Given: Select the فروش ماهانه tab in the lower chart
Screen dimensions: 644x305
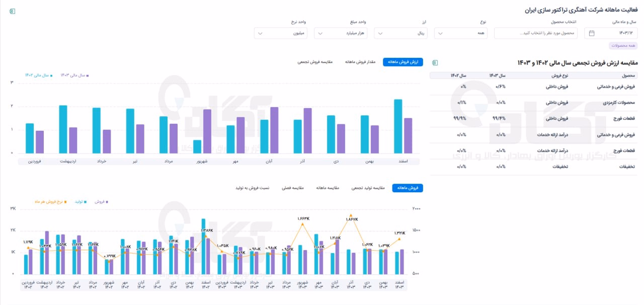Looking at the screenshot, I should (x=408, y=188).
